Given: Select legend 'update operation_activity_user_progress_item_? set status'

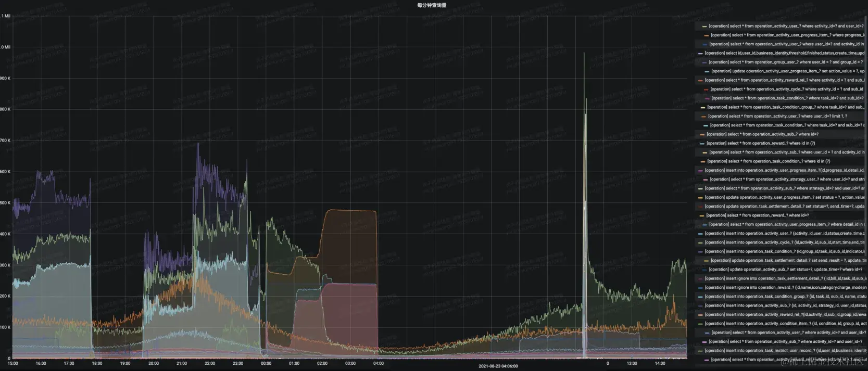Looking at the screenshot, I should coord(785,197).
